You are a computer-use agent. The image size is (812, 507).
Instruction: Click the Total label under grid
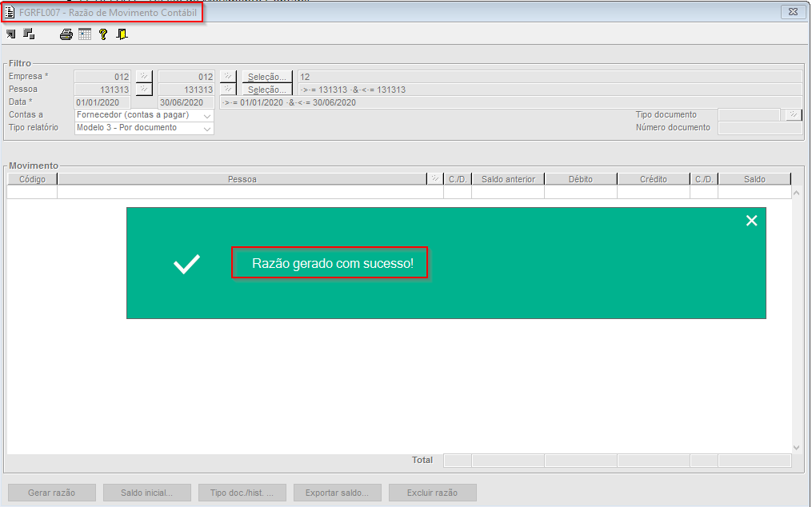[x=422, y=460]
